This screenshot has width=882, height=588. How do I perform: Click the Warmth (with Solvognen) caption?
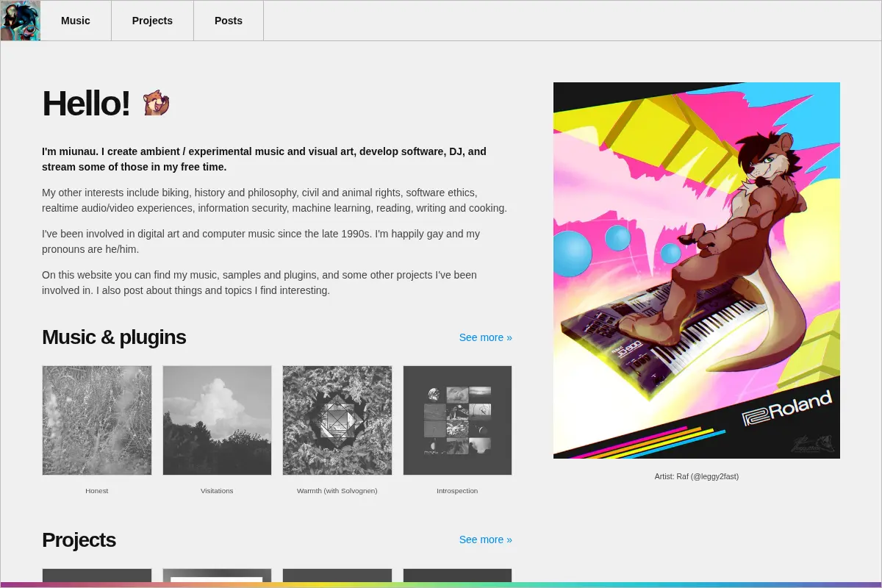(x=337, y=490)
